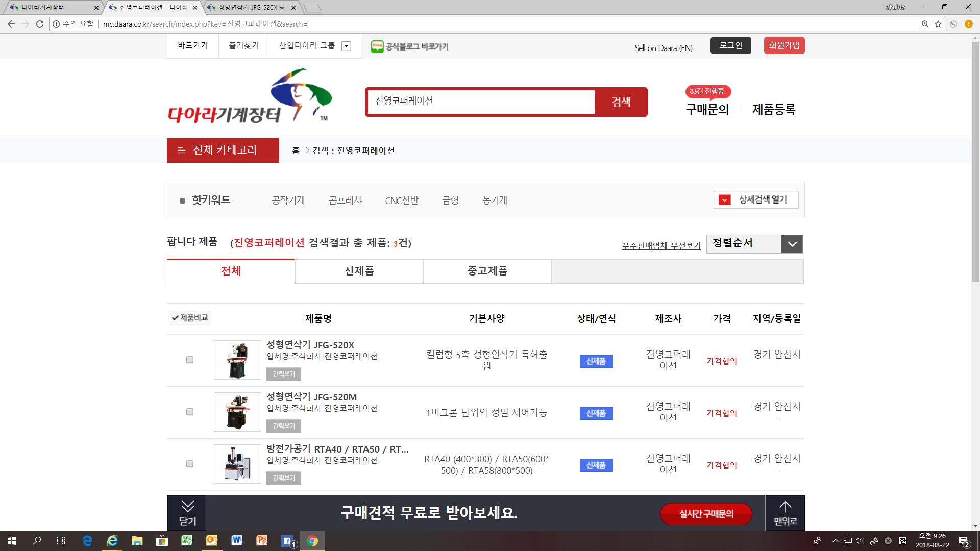
Task: Open Windows Start menu
Action: pyautogui.click(x=12, y=541)
